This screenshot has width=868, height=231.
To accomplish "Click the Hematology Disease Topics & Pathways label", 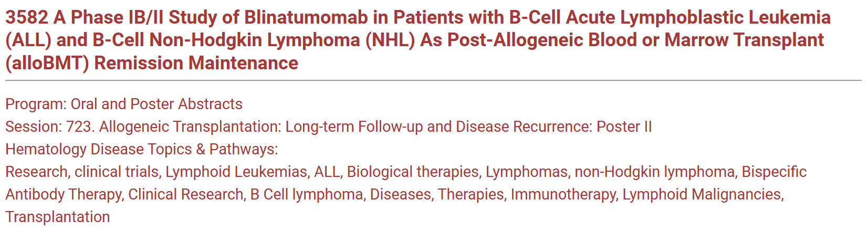I will pyautogui.click(x=142, y=149).
